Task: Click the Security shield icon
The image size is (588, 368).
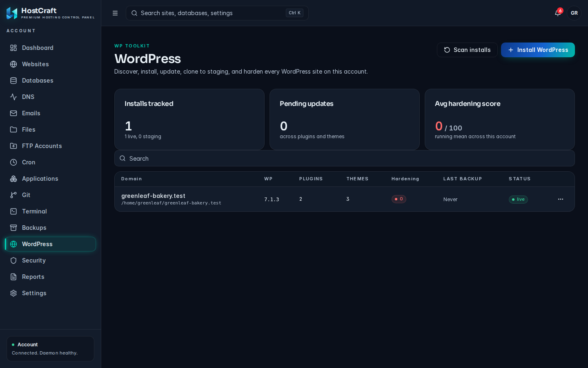Action: tap(13, 260)
